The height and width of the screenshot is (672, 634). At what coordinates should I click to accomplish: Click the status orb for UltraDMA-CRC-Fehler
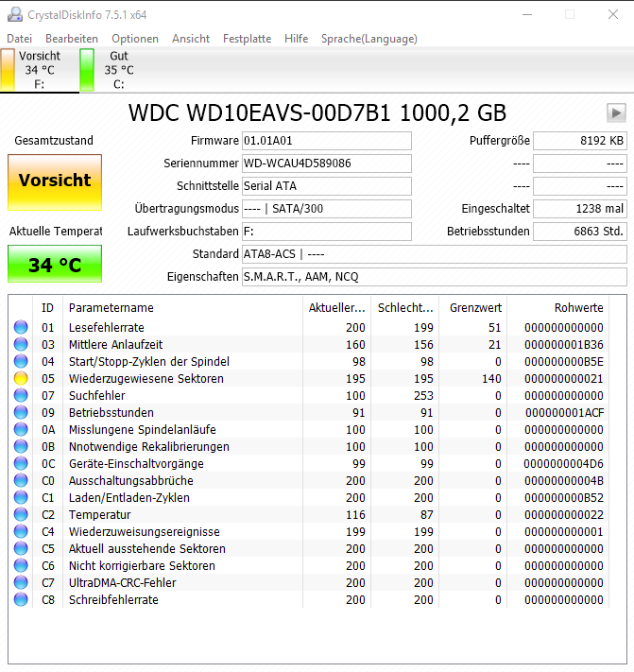coord(21,582)
